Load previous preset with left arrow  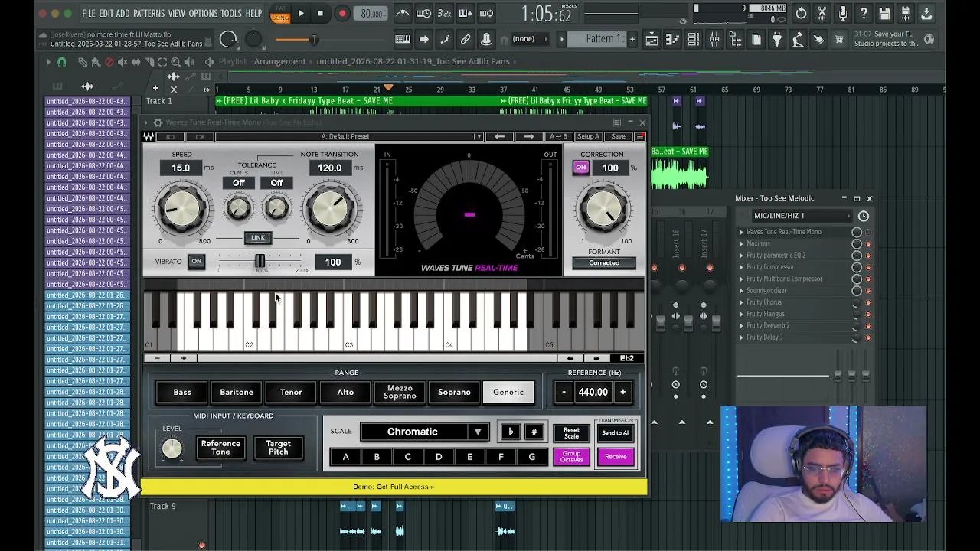click(499, 136)
